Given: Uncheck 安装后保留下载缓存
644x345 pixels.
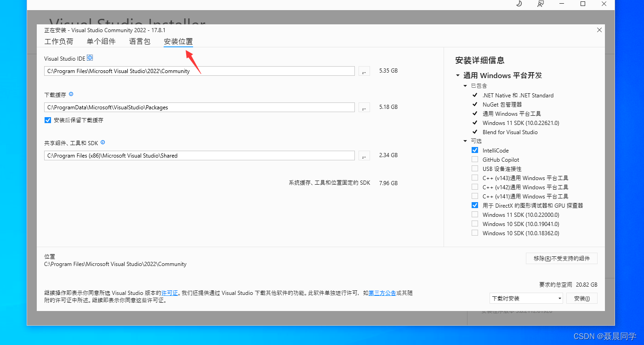Looking at the screenshot, I should pos(47,120).
